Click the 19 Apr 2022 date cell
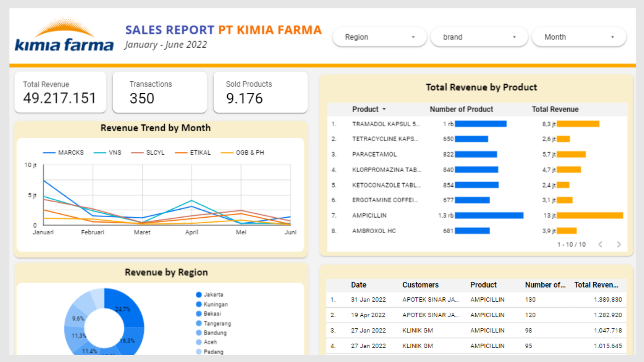644x362 pixels. pyautogui.click(x=368, y=315)
